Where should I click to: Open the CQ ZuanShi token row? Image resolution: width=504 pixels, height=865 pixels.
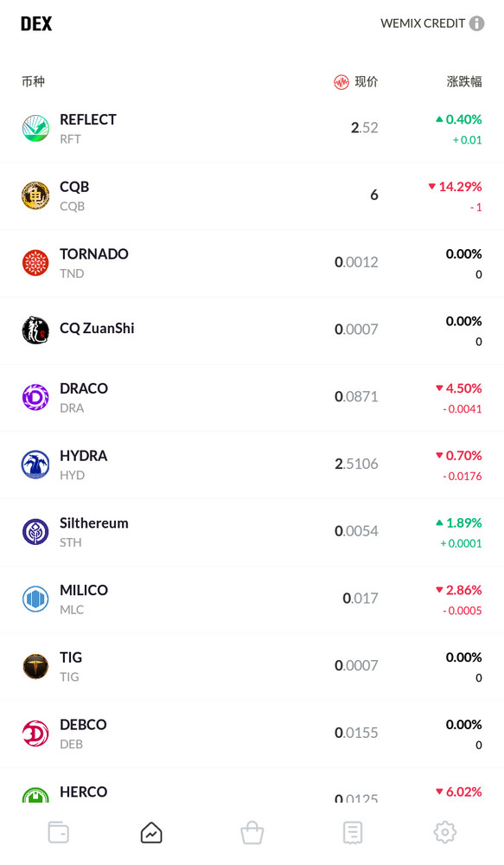[252, 331]
